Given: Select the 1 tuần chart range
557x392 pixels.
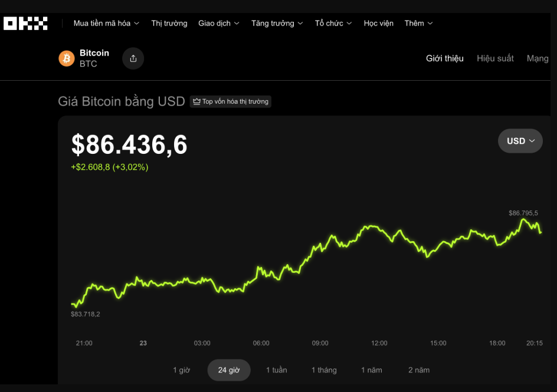Looking at the screenshot, I should coord(276,370).
